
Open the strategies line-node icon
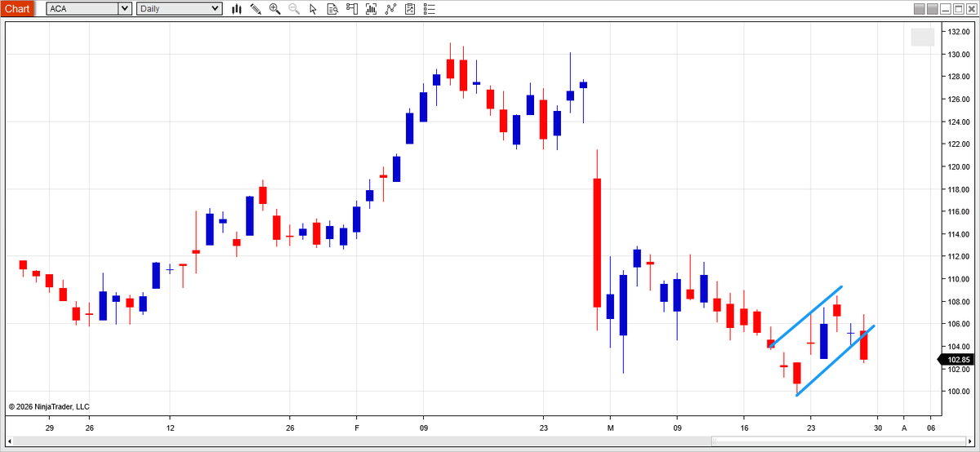tap(390, 9)
